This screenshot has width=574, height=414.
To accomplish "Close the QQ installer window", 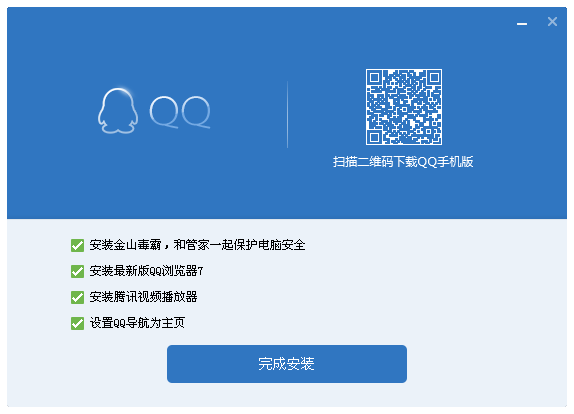I will point(552,22).
